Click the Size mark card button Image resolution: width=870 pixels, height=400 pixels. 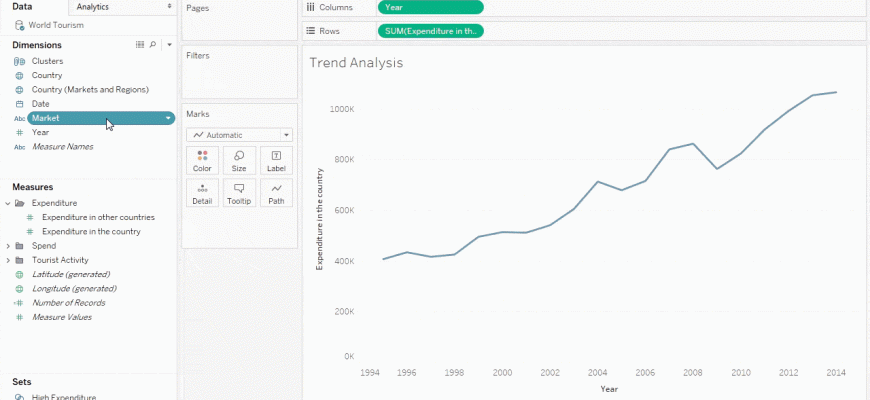tap(239, 161)
